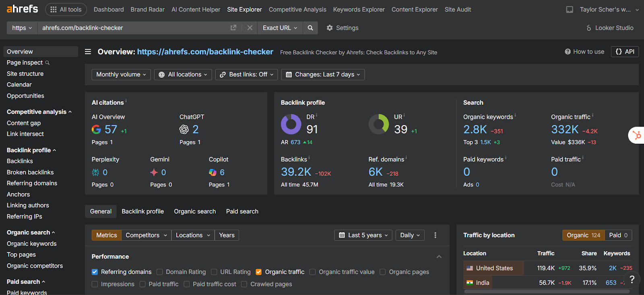Collapse the Performance section chevron
644x295 pixels.
[439, 257]
